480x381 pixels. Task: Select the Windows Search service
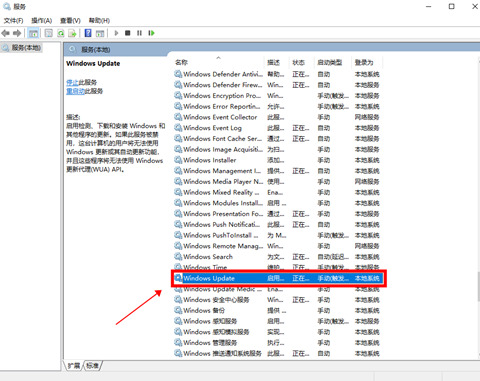277,257
